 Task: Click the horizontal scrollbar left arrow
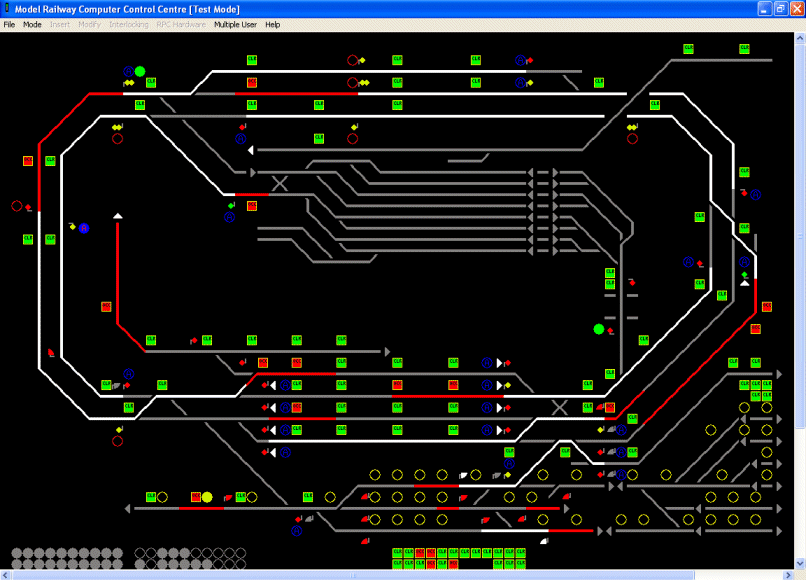click(x=5, y=575)
